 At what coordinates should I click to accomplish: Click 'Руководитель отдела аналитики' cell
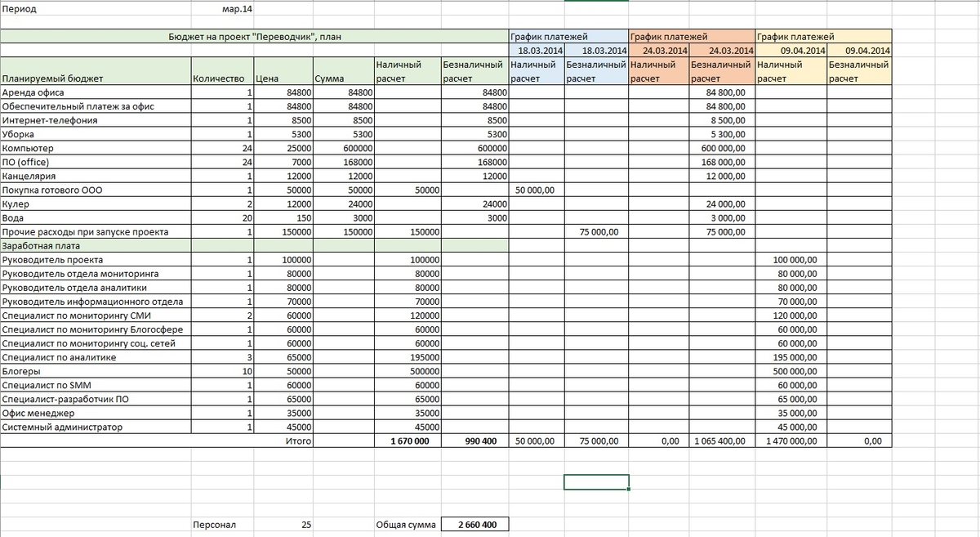tap(96, 287)
